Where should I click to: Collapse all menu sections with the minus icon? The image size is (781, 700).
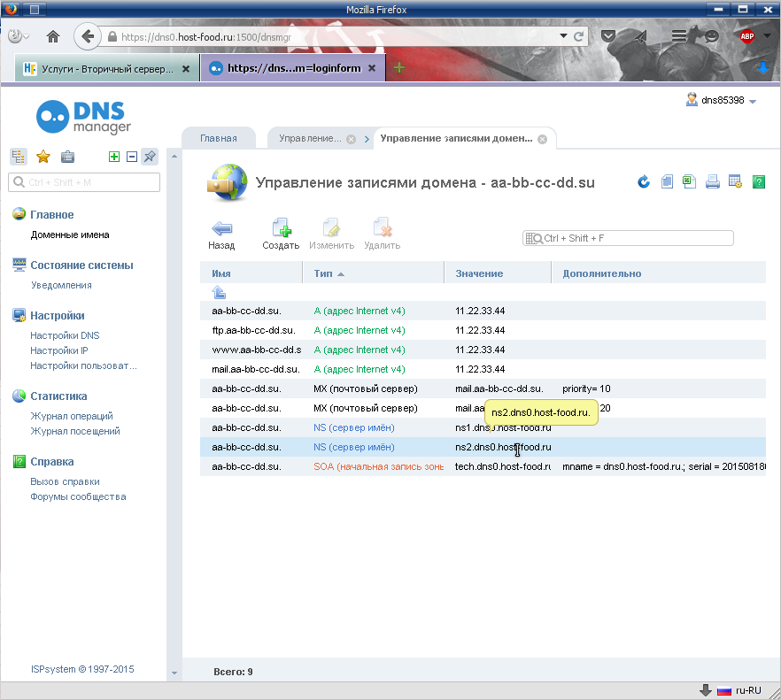132,157
